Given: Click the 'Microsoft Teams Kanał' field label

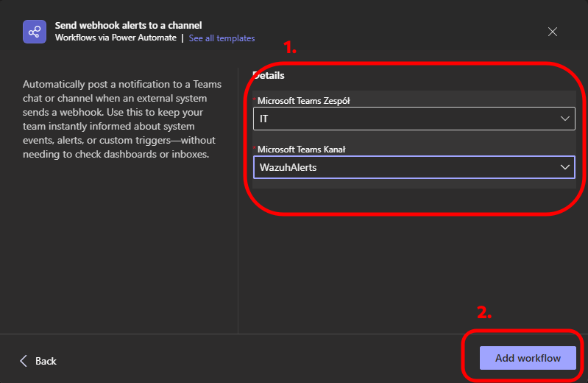Looking at the screenshot, I should tap(301, 150).
